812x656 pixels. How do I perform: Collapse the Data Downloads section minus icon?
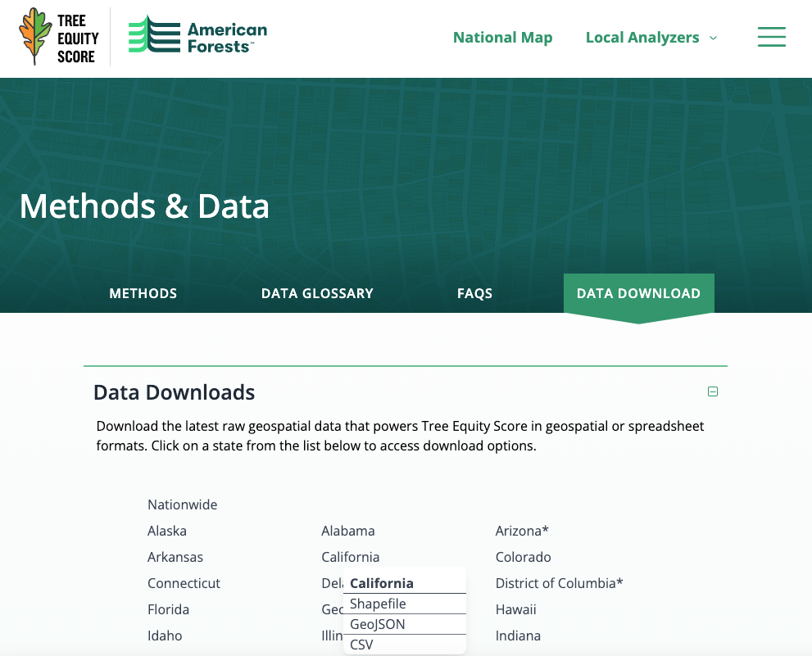click(713, 391)
